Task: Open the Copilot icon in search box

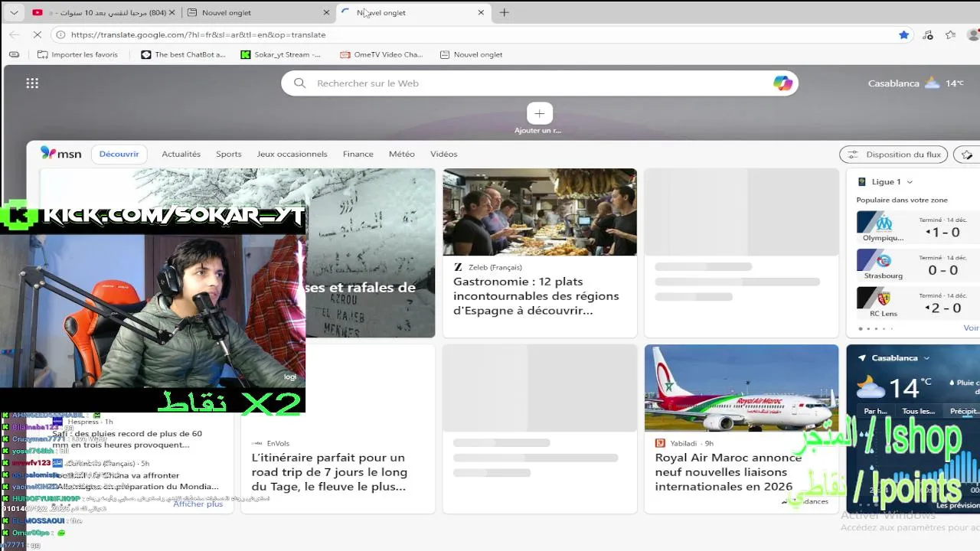Action: (782, 83)
